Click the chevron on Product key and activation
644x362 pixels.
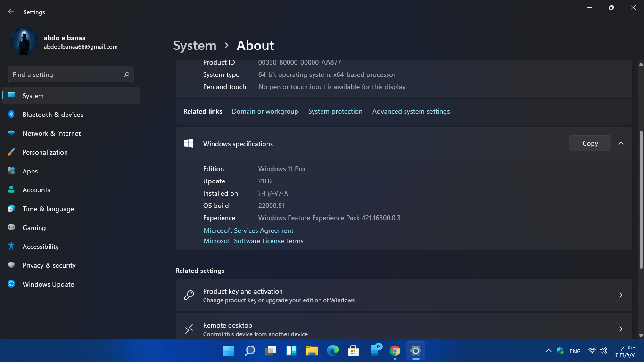[621, 295]
